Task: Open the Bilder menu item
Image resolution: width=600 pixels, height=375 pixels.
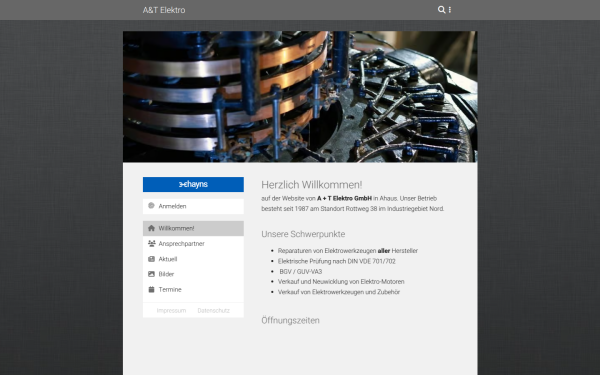Action: (193, 274)
